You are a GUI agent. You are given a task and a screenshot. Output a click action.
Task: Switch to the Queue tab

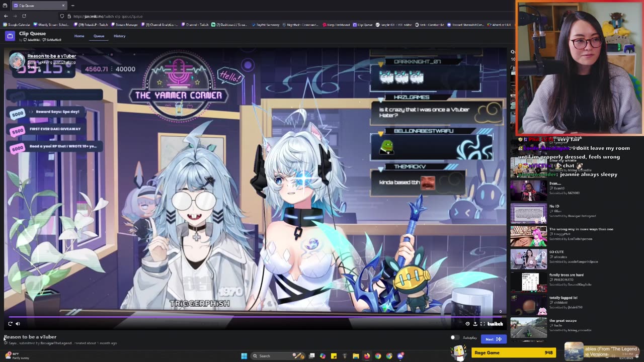(99, 36)
